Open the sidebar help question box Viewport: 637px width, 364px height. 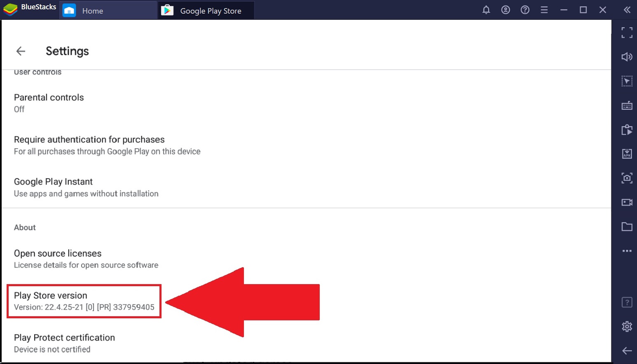[627, 302]
